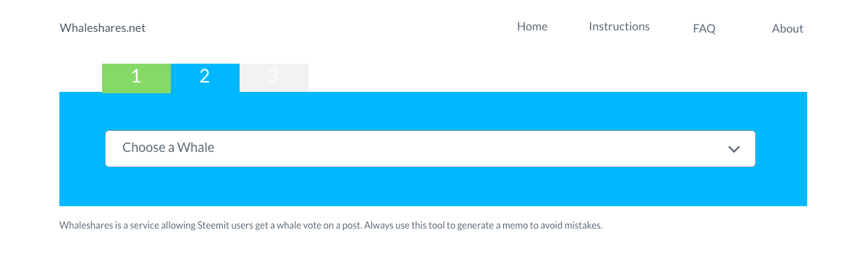Click the 'Choose a Whale' placeholder text
Screen dimensions: 868x280
tap(168, 148)
